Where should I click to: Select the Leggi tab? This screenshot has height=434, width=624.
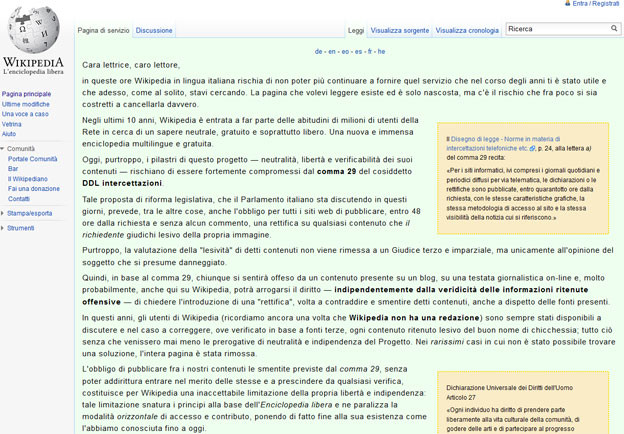coord(356,31)
